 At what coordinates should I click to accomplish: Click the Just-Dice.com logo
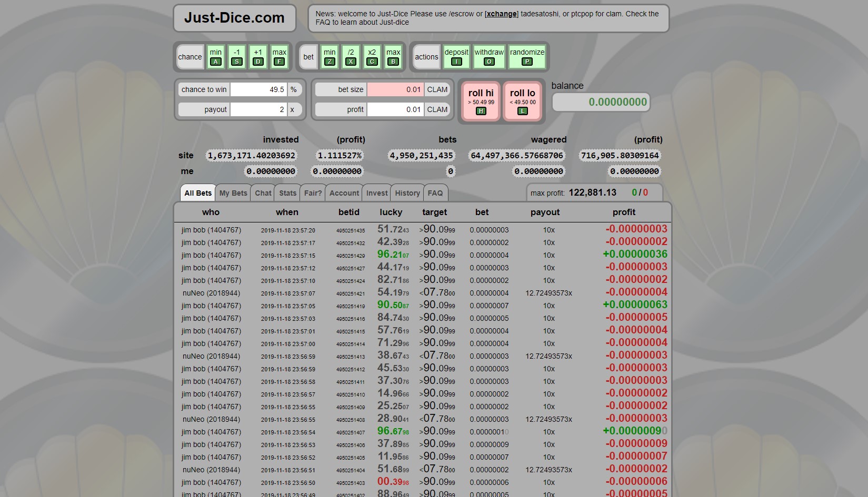[x=235, y=18]
